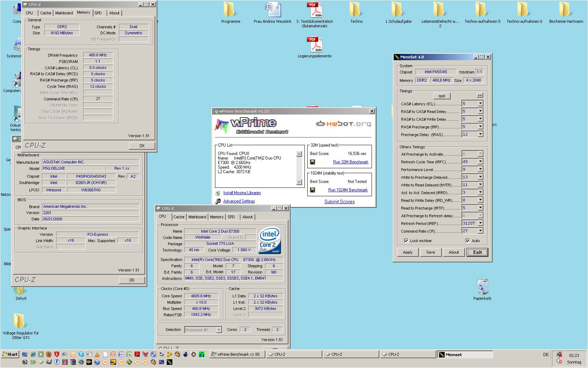
Task: Open the Refresh Period (tREF) dropdown
Action: [480, 223]
